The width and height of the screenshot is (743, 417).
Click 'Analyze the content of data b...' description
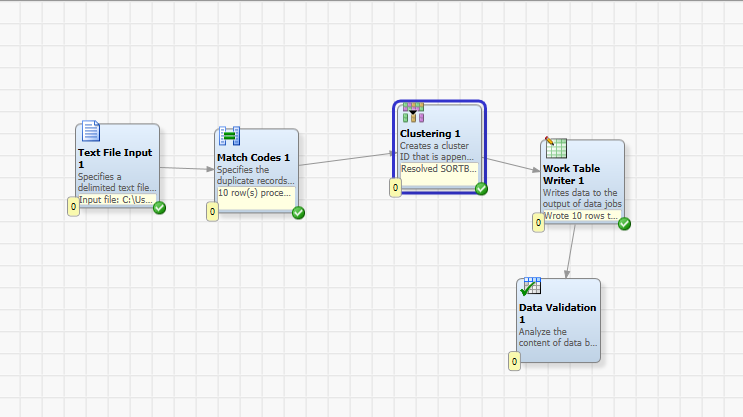(558, 337)
